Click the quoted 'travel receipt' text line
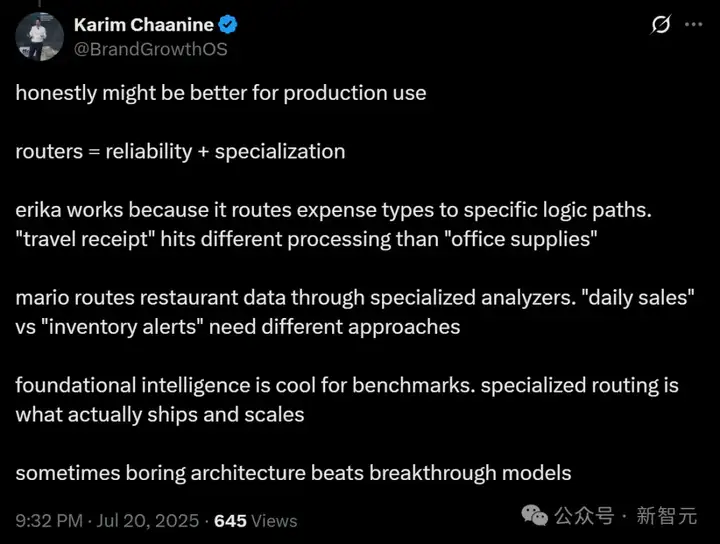Screen dimensions: 720x544 pos(306,239)
